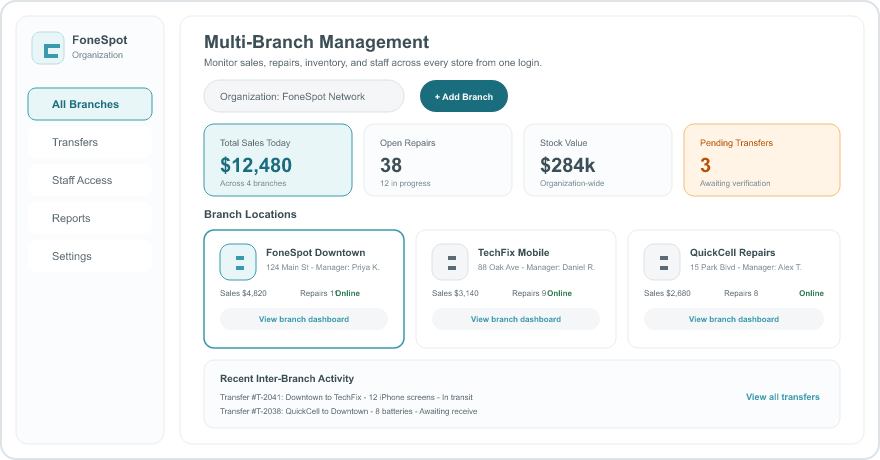Click 'Sales $2,680' in QuickCell card
This screenshot has width=880, height=460.
(x=667, y=293)
